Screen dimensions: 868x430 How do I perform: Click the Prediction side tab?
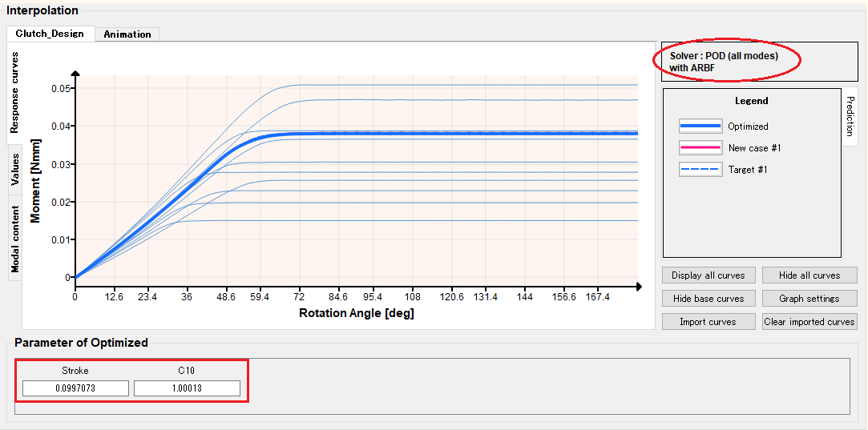click(850, 116)
